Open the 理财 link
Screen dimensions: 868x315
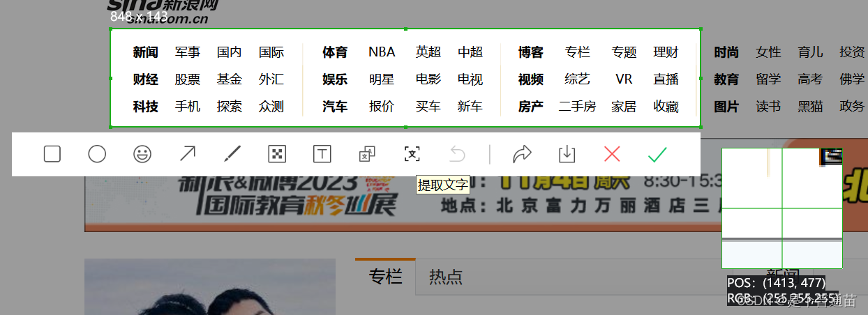click(666, 52)
